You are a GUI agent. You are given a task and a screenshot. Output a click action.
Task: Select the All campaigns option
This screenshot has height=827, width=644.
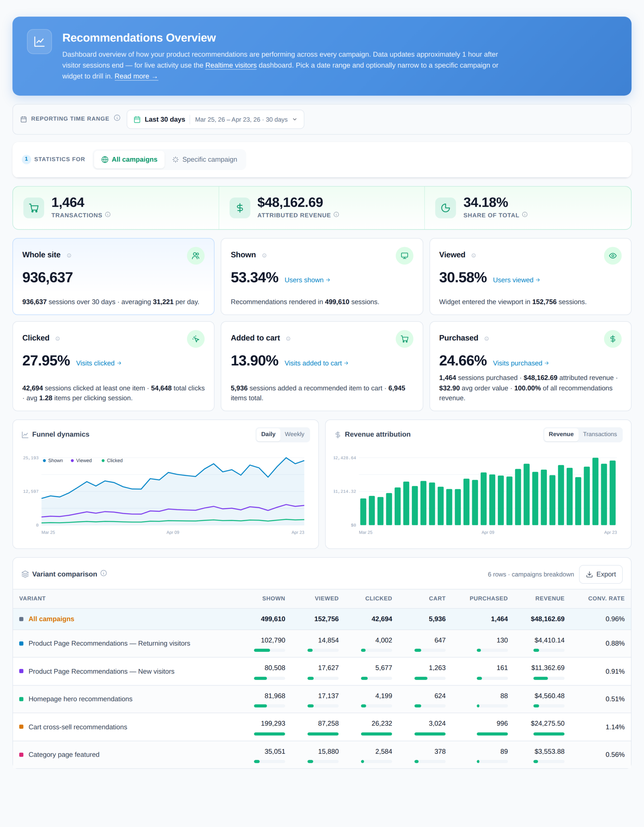(129, 159)
